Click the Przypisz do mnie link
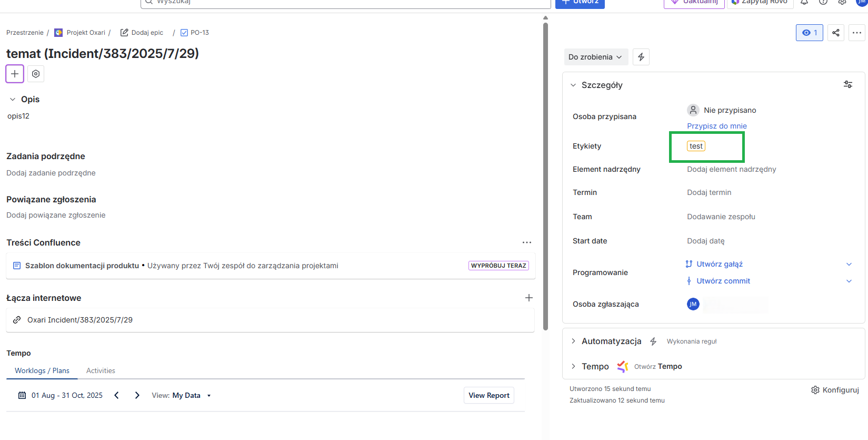 [x=716, y=126]
